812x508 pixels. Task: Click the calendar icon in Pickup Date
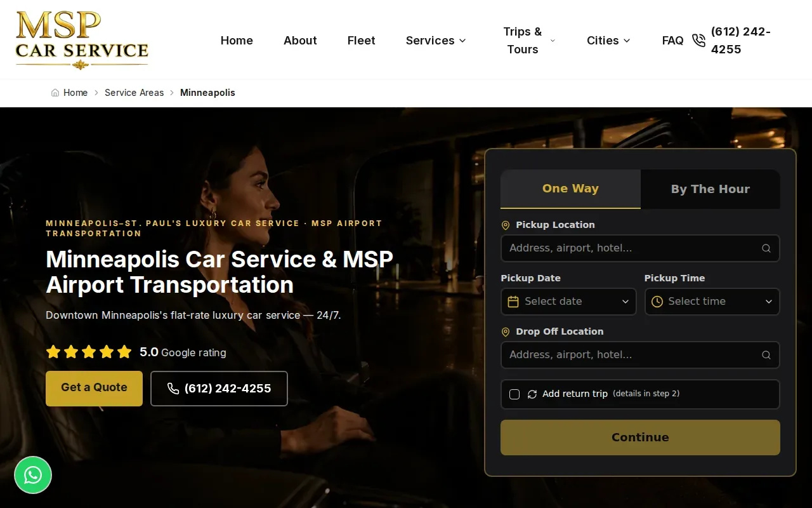[513, 302]
